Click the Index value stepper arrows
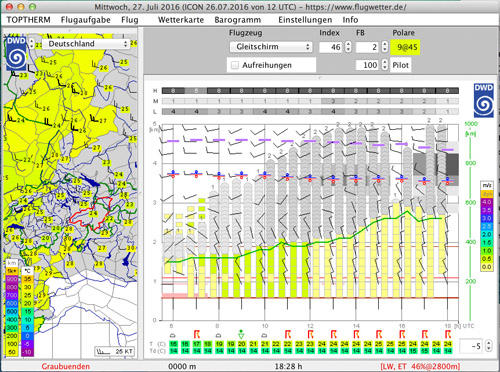Screen dimensions: 500x372 (348, 47)
